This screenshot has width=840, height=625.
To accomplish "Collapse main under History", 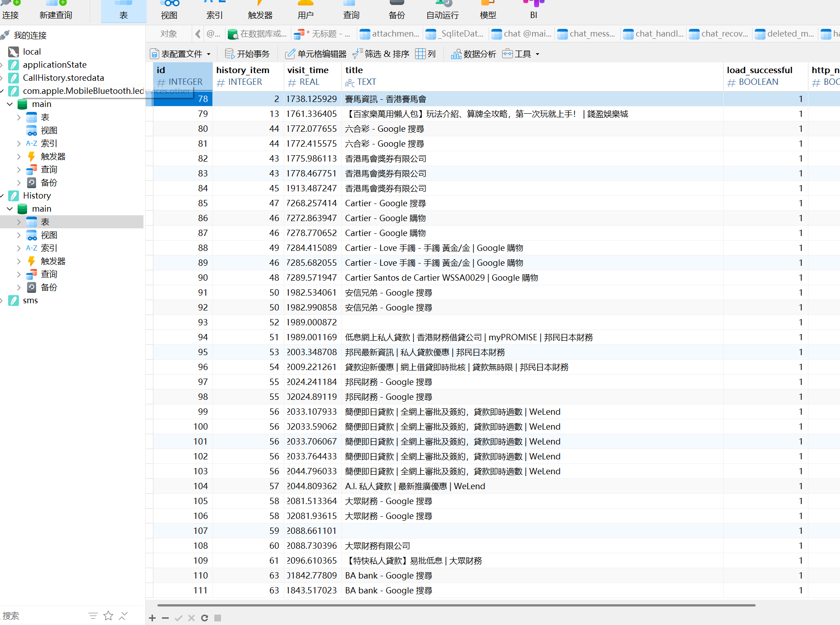I will coord(10,209).
